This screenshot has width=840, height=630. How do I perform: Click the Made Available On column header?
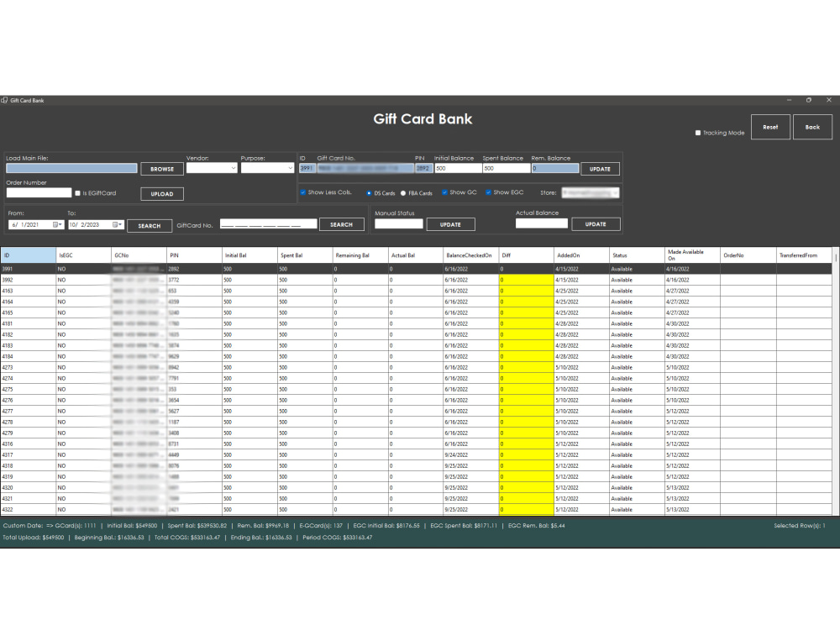(x=692, y=255)
